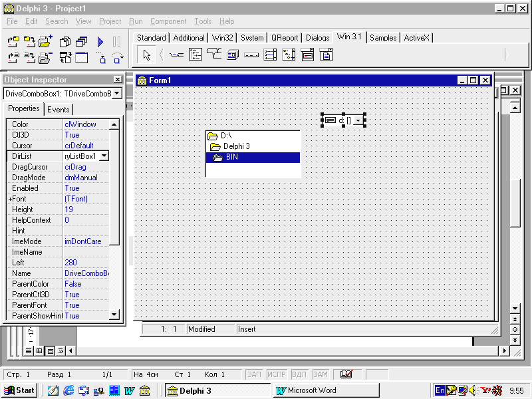Viewport: 532px width, 399px height.
Task: Click the Hint property value field
Action: click(x=86, y=231)
